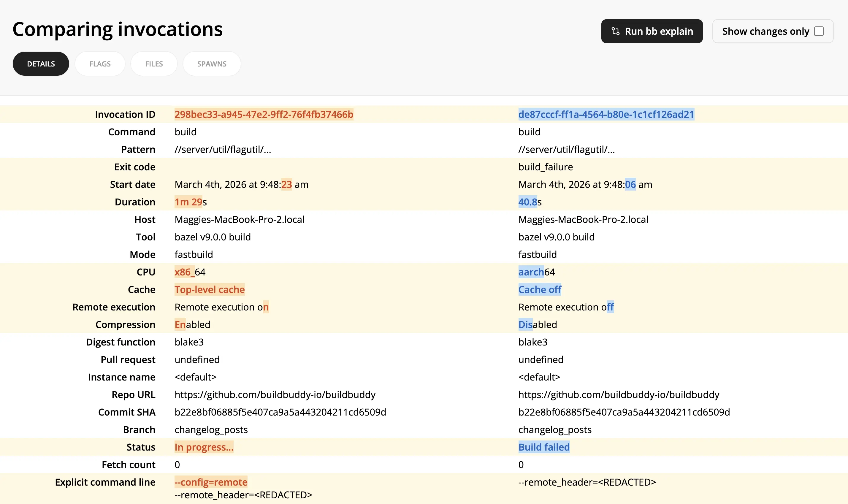The height and width of the screenshot is (504, 848).
Task: Click the Build failed status text
Action: pos(544,447)
